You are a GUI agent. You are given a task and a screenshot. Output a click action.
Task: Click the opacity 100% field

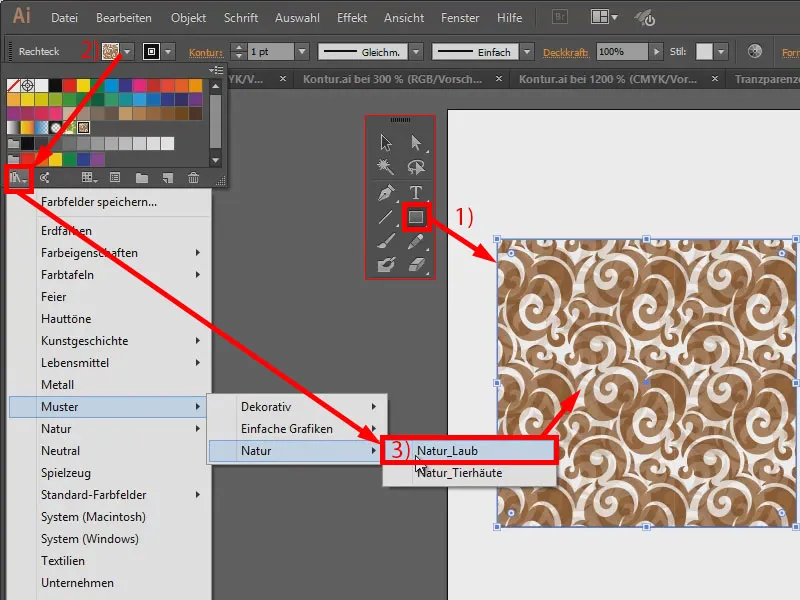pyautogui.click(x=622, y=52)
